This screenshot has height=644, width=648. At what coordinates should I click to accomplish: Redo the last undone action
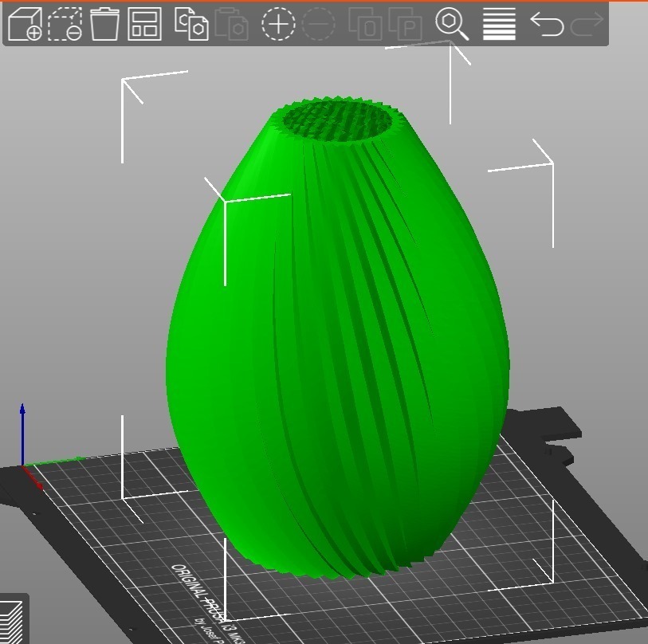(x=587, y=25)
